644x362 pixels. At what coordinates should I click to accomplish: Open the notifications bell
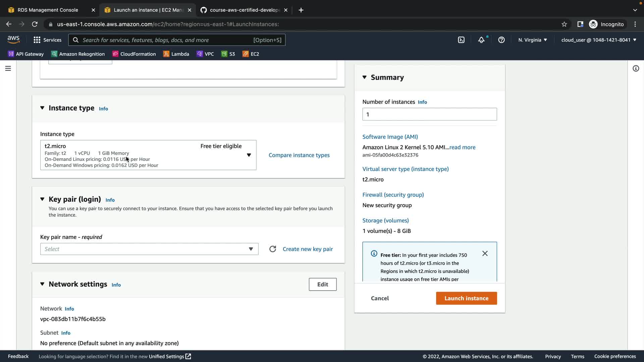pos(481,40)
